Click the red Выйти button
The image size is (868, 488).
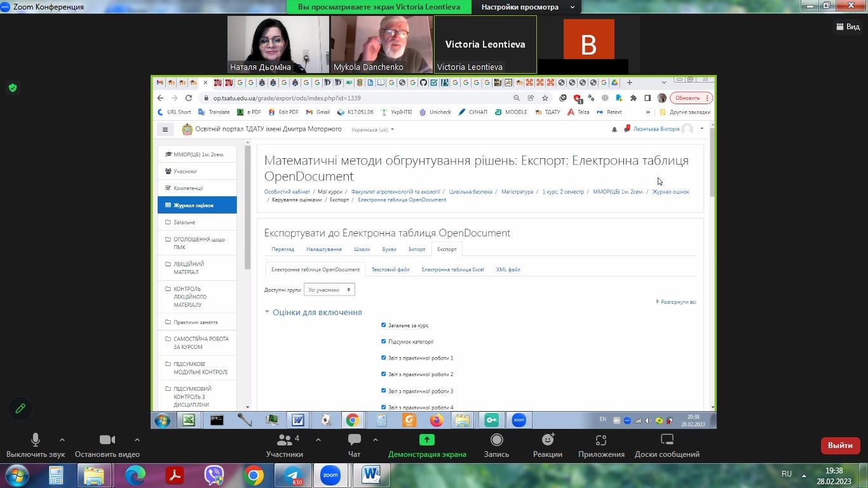point(839,445)
